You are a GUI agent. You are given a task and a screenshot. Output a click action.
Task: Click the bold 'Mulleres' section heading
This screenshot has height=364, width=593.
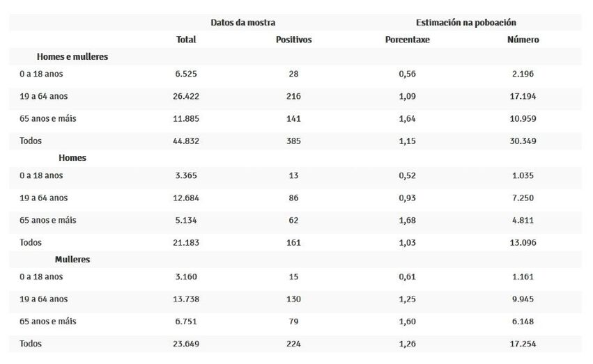click(x=72, y=260)
